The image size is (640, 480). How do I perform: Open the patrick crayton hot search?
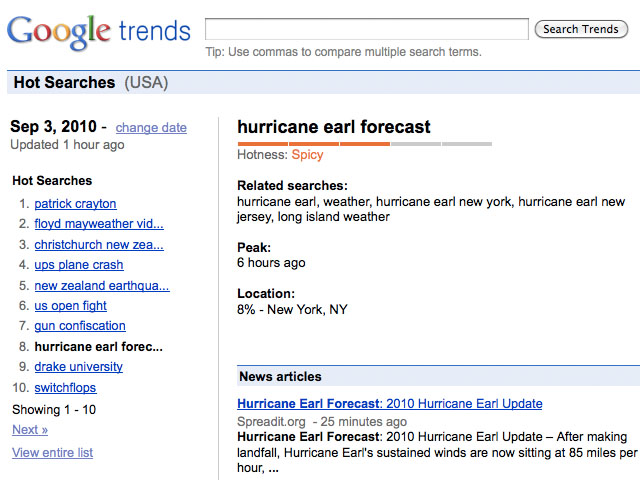75,204
